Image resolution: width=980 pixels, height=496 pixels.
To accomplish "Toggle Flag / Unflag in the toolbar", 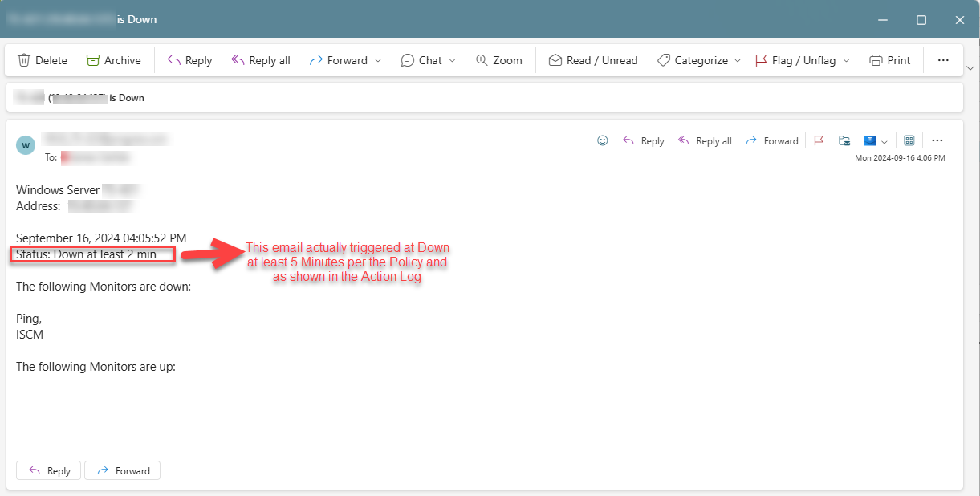I will [795, 60].
